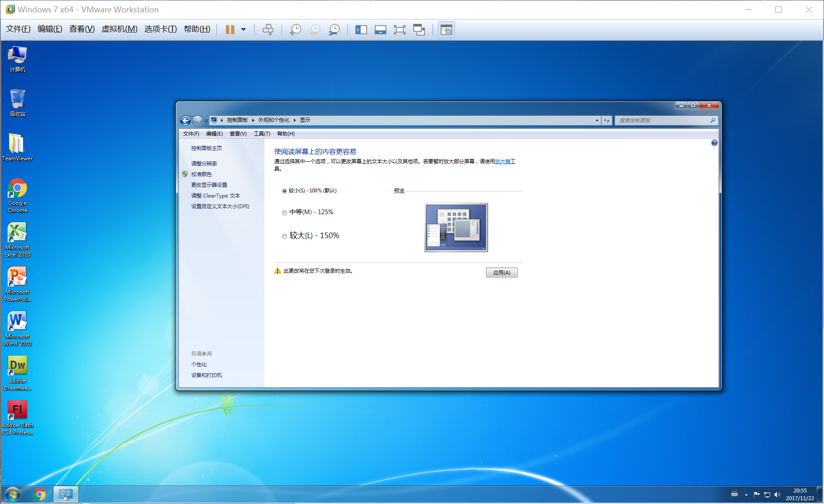This screenshot has height=504, width=824.
Task: Open the 帮助(H) menu in VMware
Action: pos(197,29)
